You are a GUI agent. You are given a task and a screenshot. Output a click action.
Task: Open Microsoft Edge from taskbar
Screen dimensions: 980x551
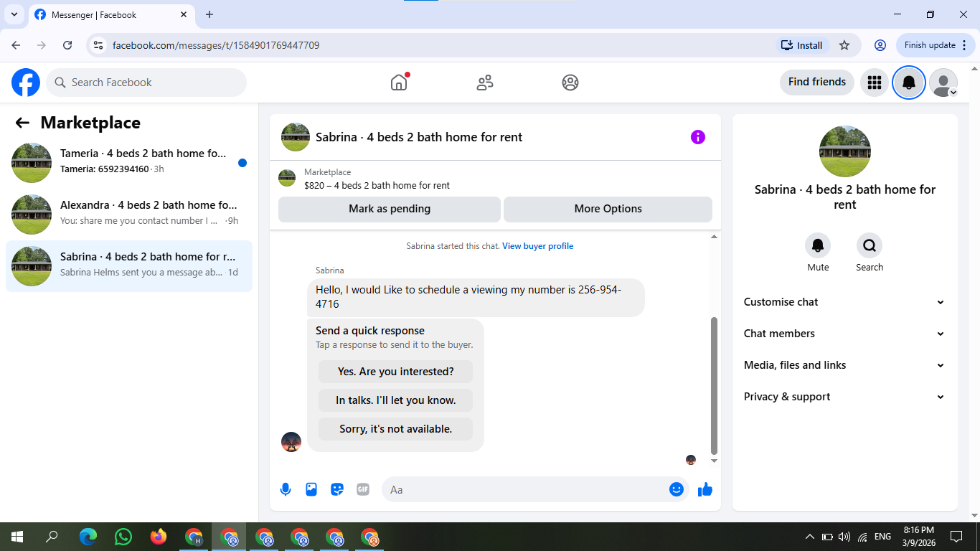(x=88, y=537)
